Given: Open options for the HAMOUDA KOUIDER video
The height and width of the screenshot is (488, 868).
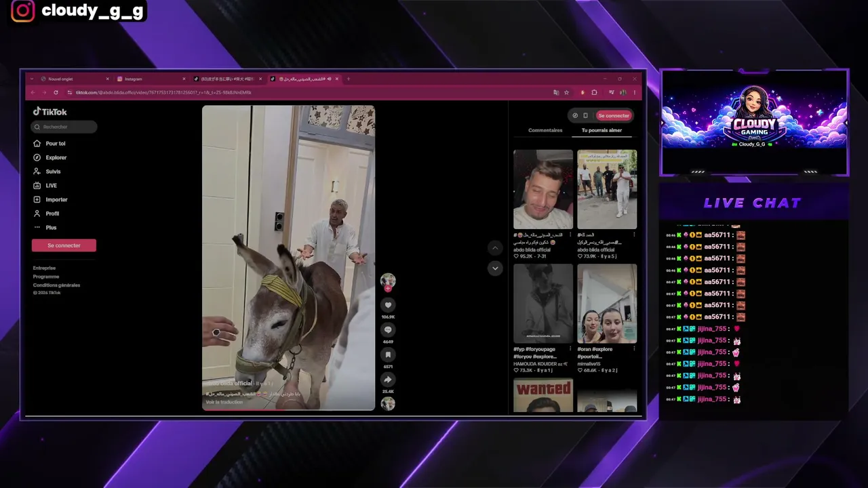Looking at the screenshot, I should (570, 349).
